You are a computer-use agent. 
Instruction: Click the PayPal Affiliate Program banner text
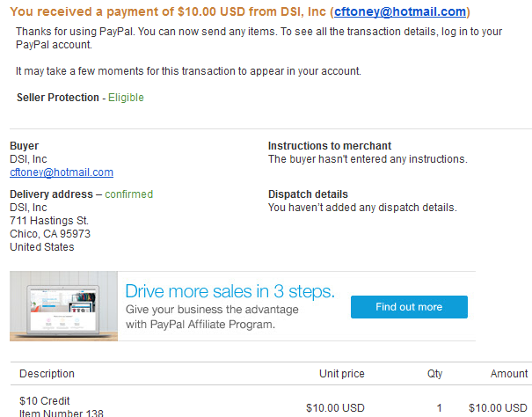212,317
